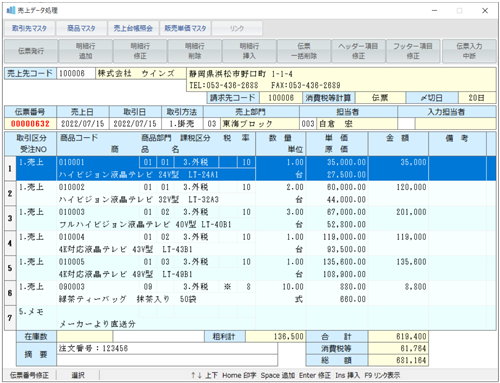Click the 売上先コード field 100006
Screen dimensions: 500x383
[x=76, y=73]
